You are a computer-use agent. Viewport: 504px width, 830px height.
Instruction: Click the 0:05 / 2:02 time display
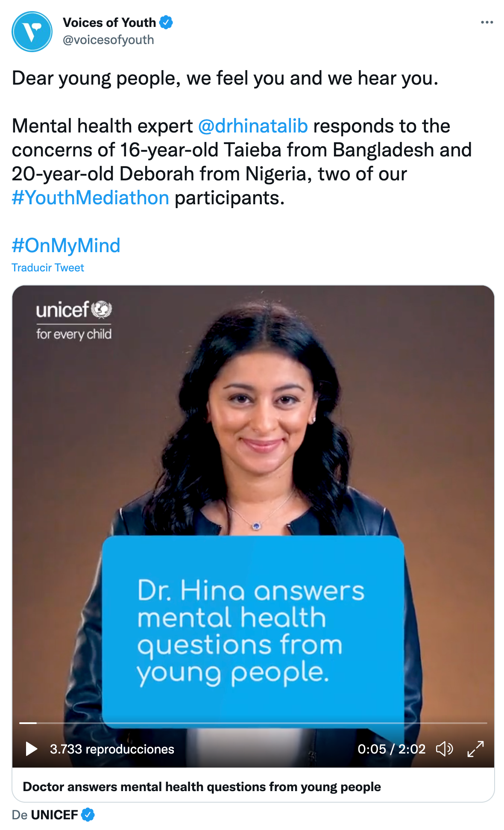coord(391,749)
